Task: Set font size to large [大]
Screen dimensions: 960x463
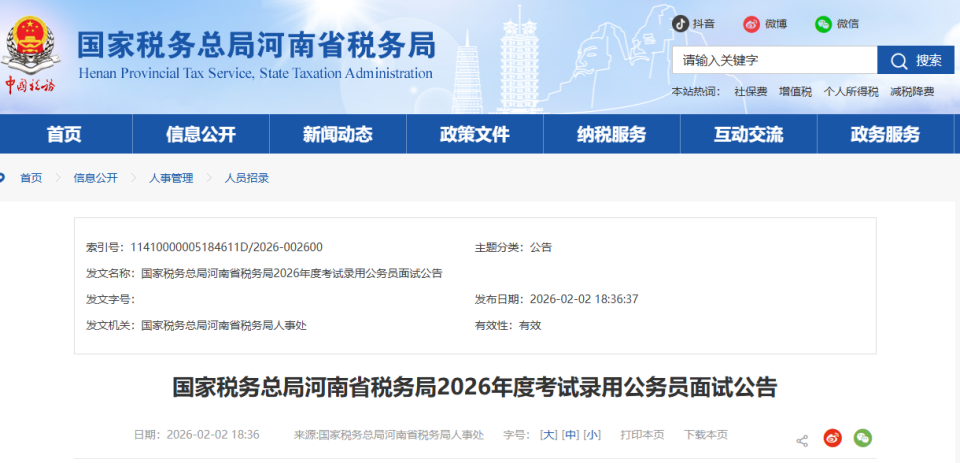Action: (x=549, y=435)
